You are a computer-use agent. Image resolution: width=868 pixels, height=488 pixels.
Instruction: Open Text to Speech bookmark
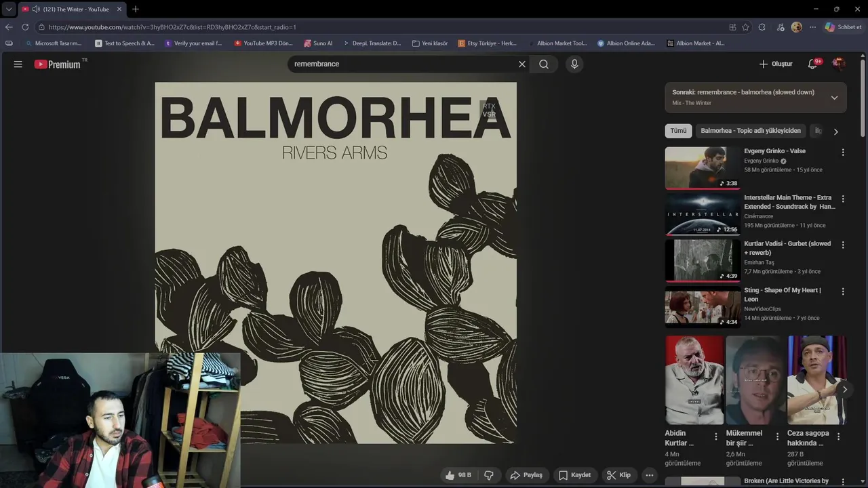click(125, 43)
